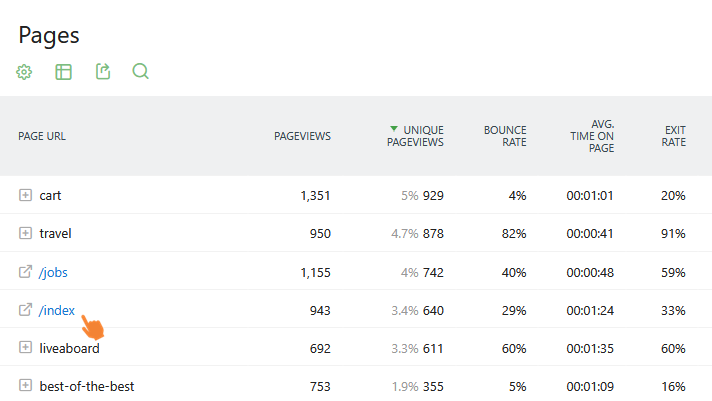This screenshot has height=401, width=712.
Task: Sort by Pageviews column header
Action: pyautogui.click(x=302, y=136)
